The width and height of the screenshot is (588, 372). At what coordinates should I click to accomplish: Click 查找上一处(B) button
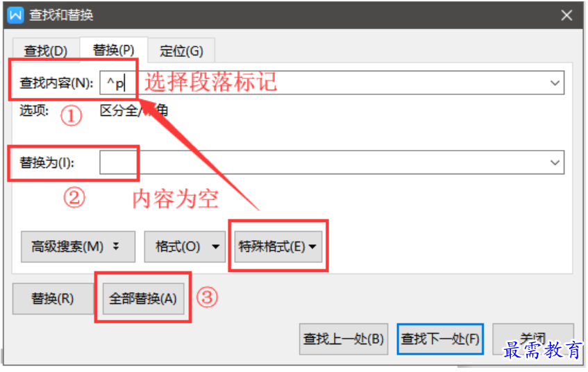point(344,339)
